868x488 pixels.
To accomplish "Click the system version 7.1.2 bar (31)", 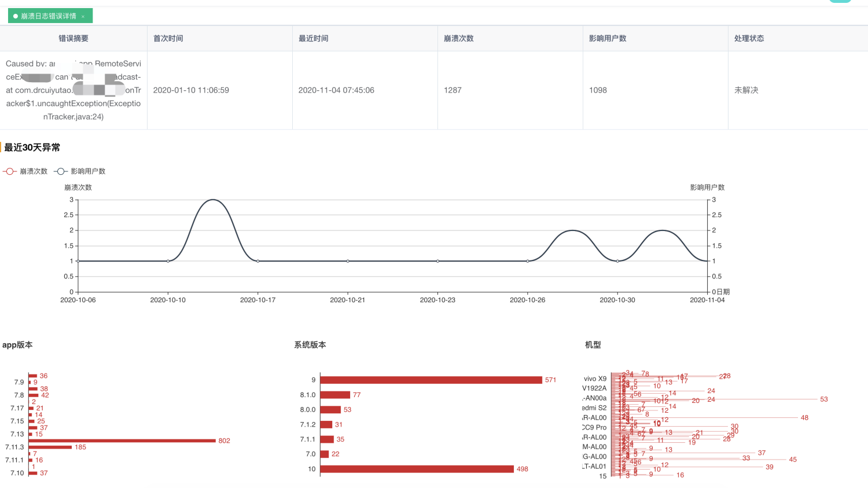I will 326,424.
